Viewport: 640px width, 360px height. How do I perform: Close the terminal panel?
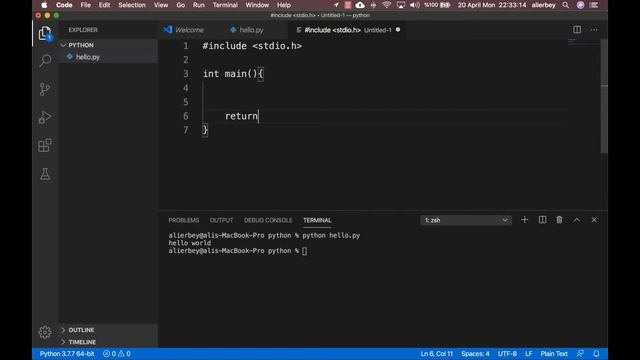point(594,220)
